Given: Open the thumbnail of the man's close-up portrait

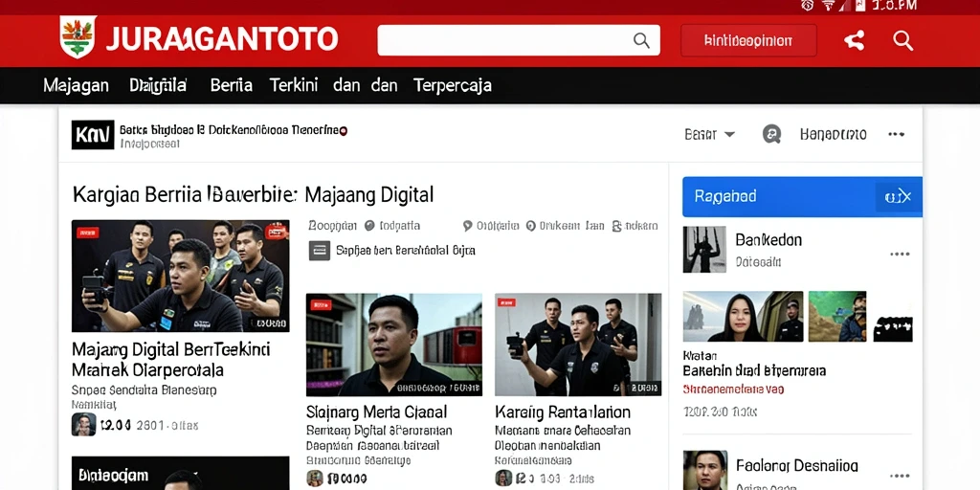Looking at the screenshot, I should [x=393, y=345].
